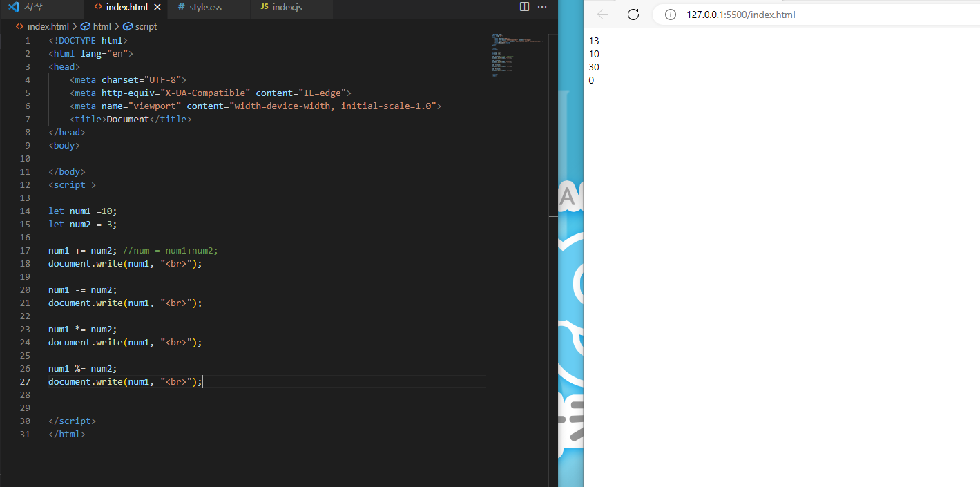Reload the browser page
This screenshot has width=980, height=487.
pos(633,15)
